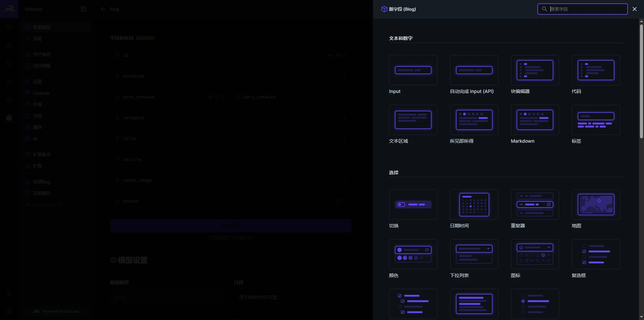Pick the 块编辑器 block editor tile
Viewport: 644px width, 320px height.
click(x=535, y=70)
